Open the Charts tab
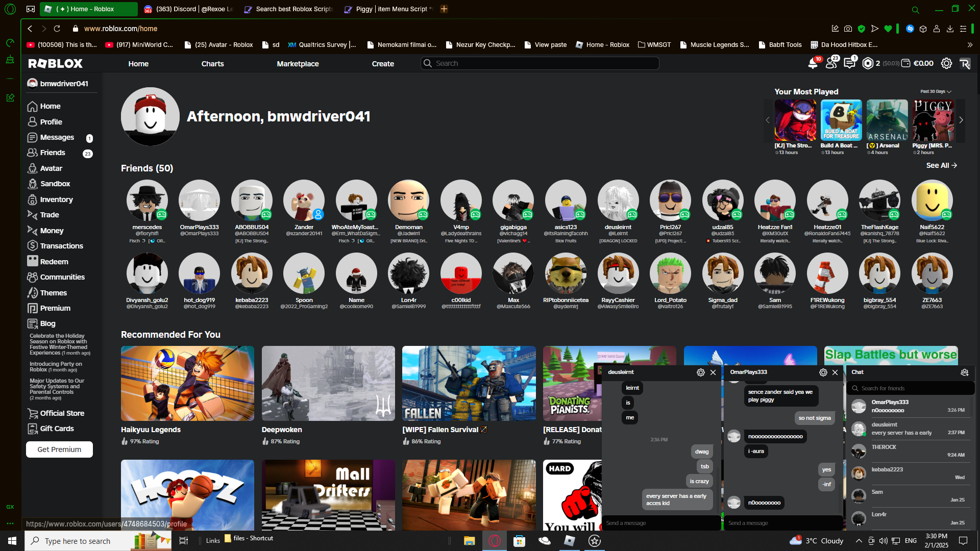Viewport: 980px width, 551px height. click(x=212, y=64)
